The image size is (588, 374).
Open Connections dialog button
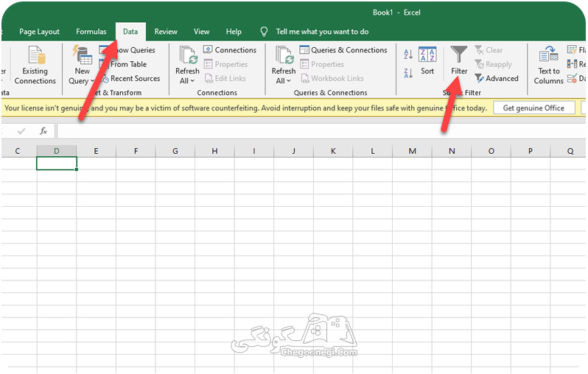(230, 50)
